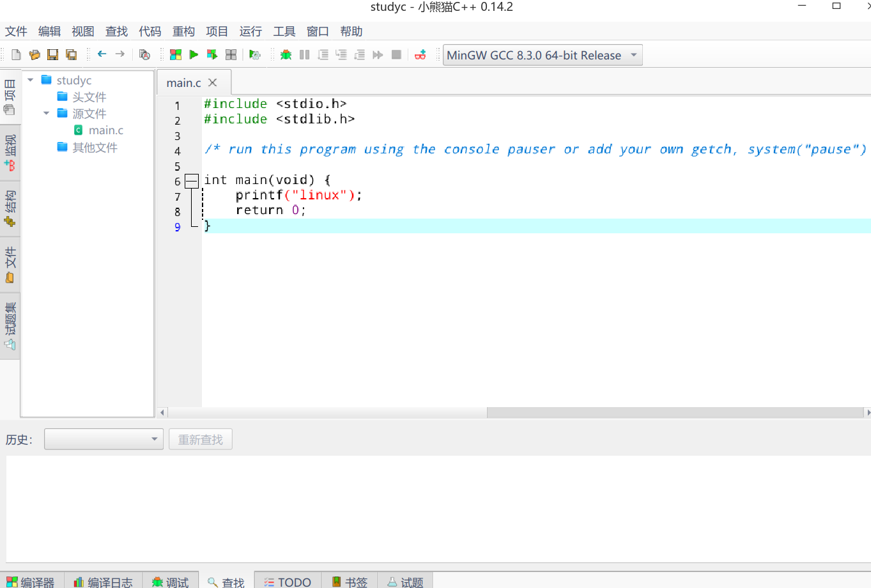Image resolution: width=871 pixels, height=588 pixels.
Task: Select main.c in the project tree
Action: pos(105,130)
